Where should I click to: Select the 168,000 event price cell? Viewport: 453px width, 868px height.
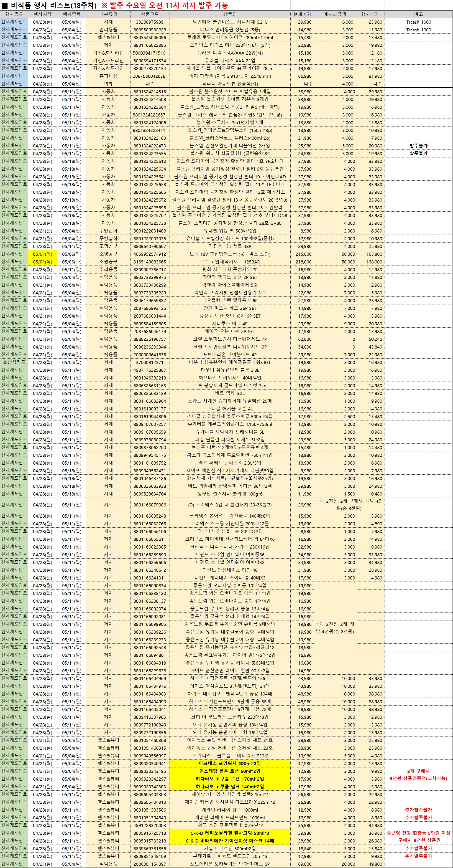tap(370, 262)
